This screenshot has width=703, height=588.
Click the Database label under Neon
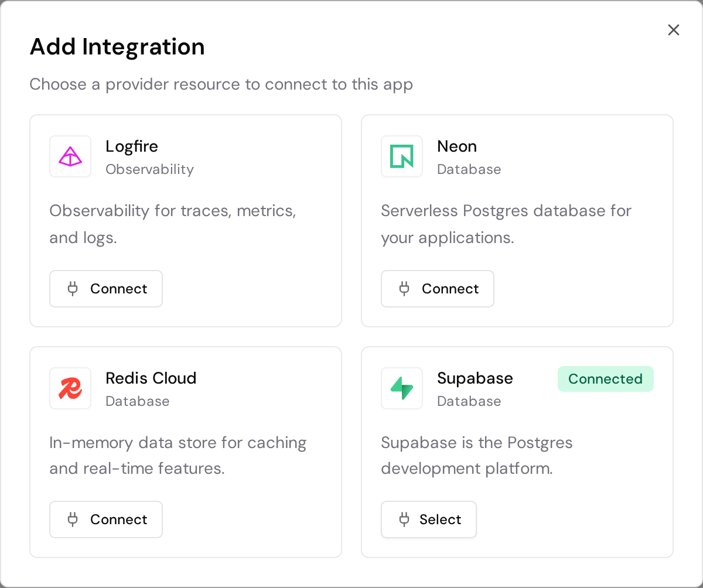tap(469, 169)
